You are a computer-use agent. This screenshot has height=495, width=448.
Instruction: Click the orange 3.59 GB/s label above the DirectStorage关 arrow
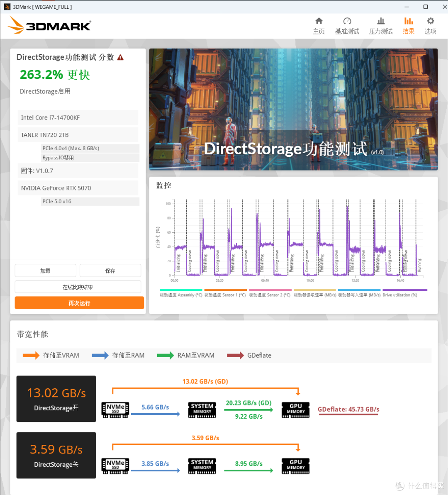[205, 438]
